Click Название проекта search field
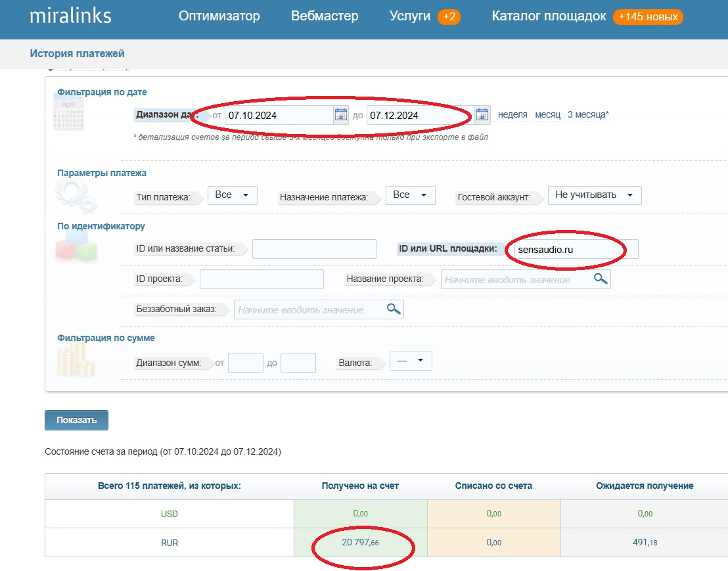The height and width of the screenshot is (571, 728). pos(526,279)
